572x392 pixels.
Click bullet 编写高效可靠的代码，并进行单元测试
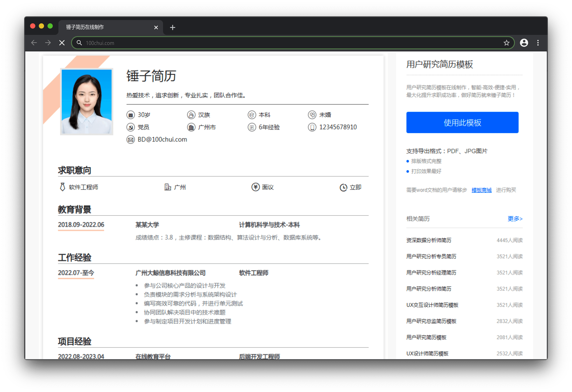[x=193, y=303]
